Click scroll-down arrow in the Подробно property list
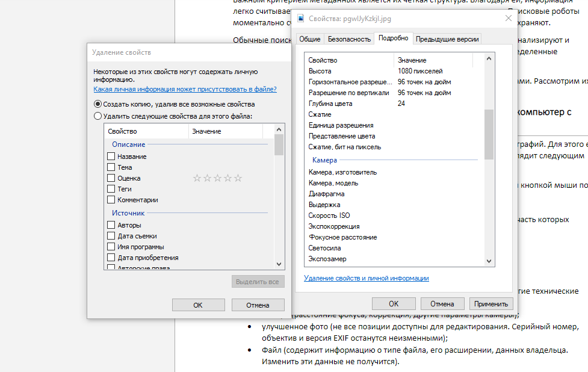The width and height of the screenshot is (588, 372). coord(489,260)
